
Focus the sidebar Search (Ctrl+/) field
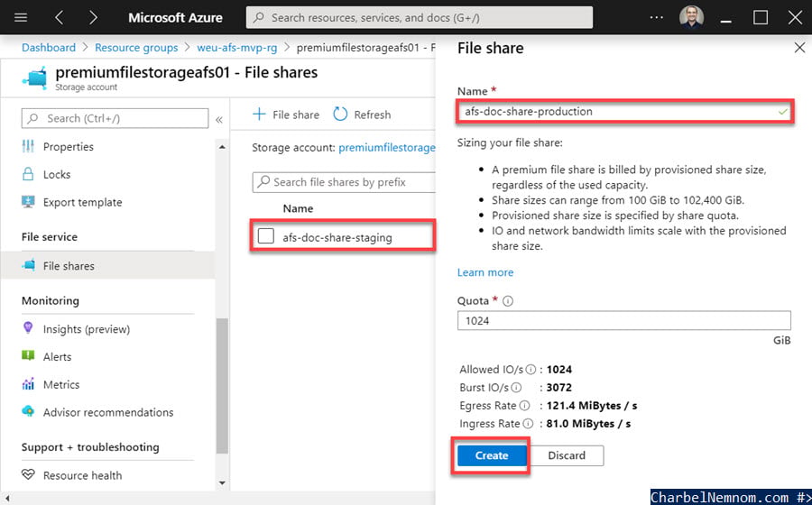click(x=115, y=118)
